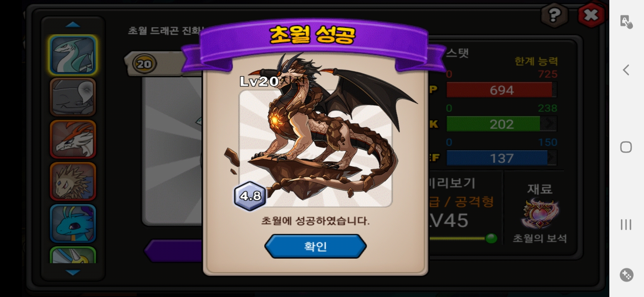Choose the red-horned white dragon portrait
This screenshot has height=297, width=644.
pyautogui.click(x=73, y=139)
